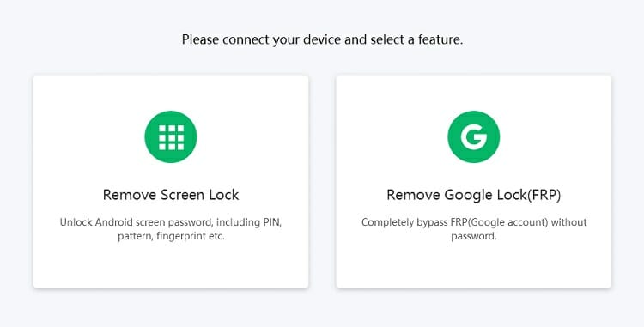Screen dimensions: 644x327
Task: Click the words 'Screen Lock' in left card
Action: tap(199, 195)
